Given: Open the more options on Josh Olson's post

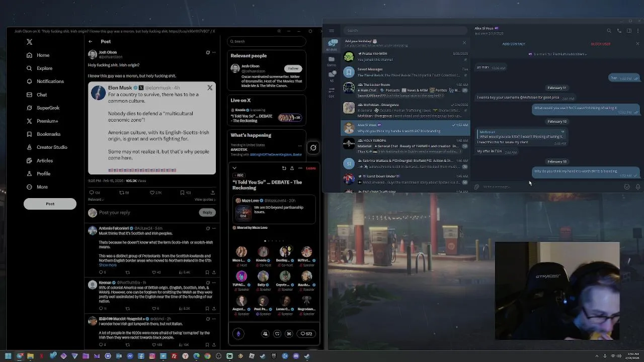Looking at the screenshot, I should pyautogui.click(x=214, y=52).
